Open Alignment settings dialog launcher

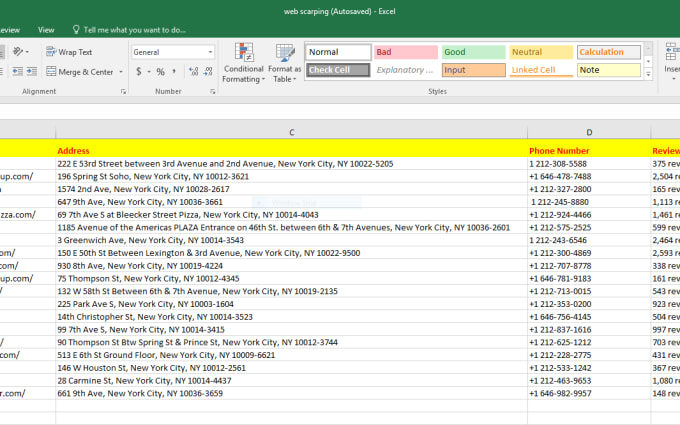[124, 92]
